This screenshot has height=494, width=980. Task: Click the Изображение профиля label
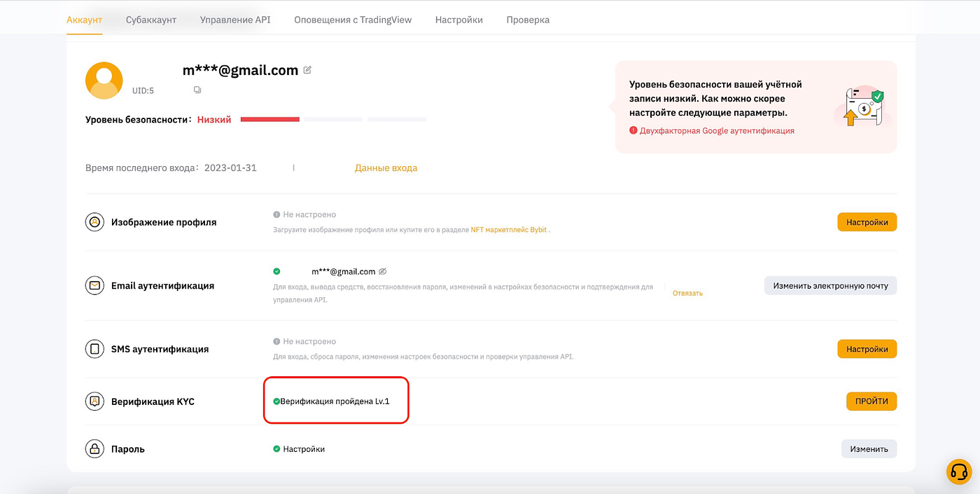pyautogui.click(x=164, y=222)
